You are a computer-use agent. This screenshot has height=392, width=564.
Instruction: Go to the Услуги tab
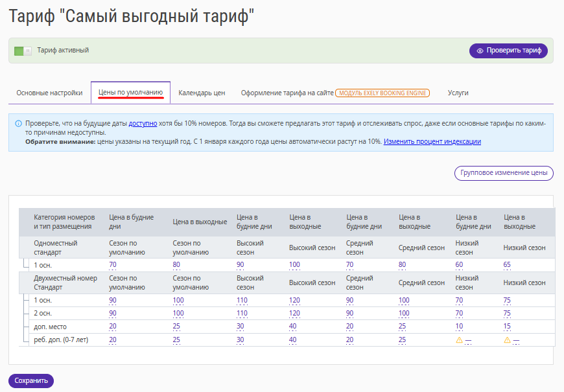pos(458,93)
